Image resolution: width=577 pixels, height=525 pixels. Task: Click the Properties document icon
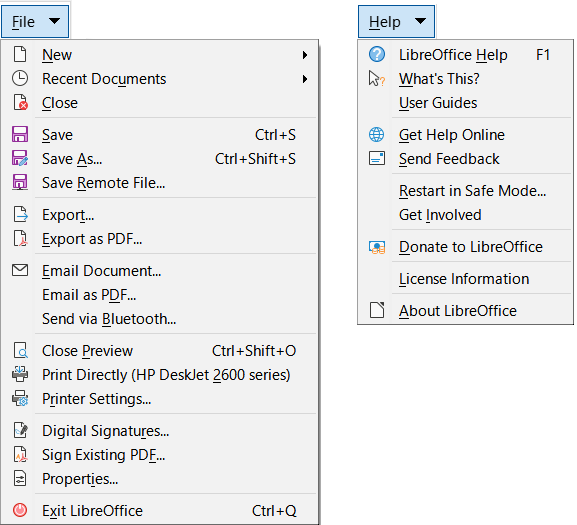(x=20, y=478)
